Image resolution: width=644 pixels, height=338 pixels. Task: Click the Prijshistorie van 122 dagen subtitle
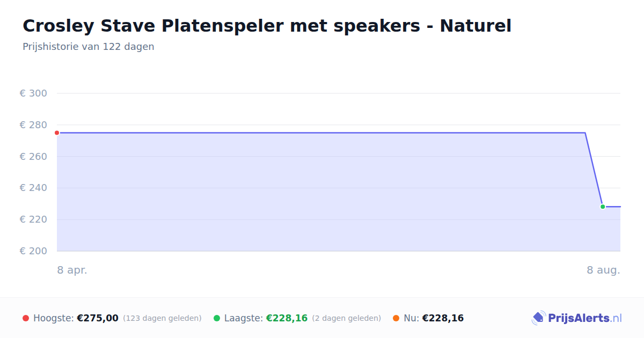(x=89, y=47)
